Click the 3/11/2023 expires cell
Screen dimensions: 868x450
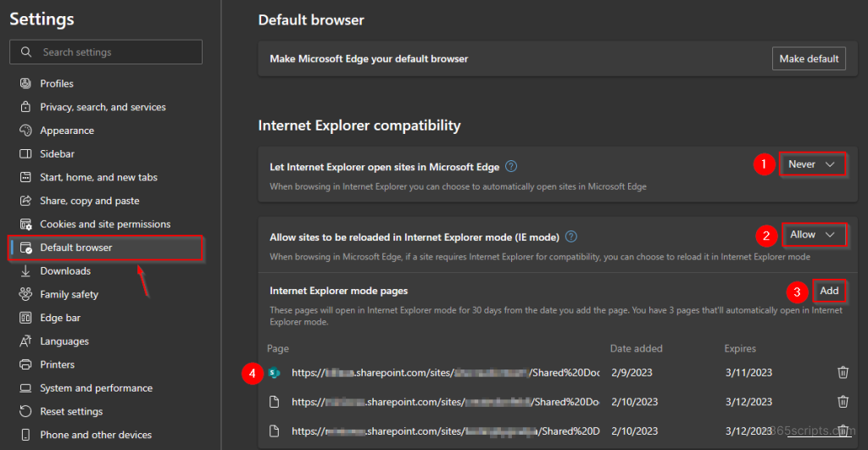tap(748, 373)
